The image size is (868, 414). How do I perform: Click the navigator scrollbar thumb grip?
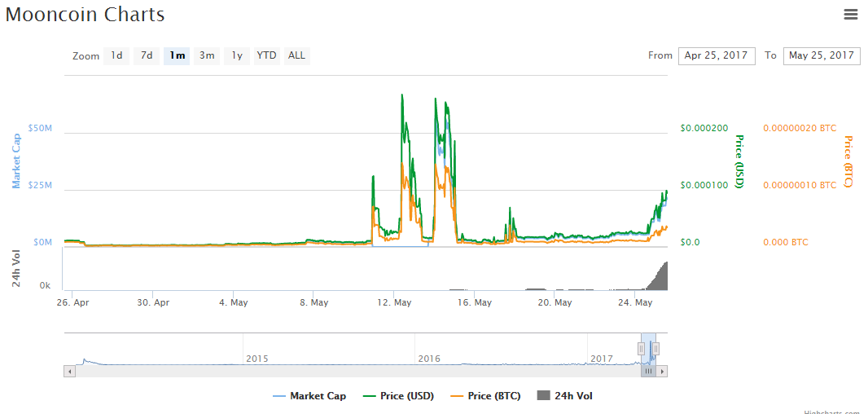pos(648,372)
